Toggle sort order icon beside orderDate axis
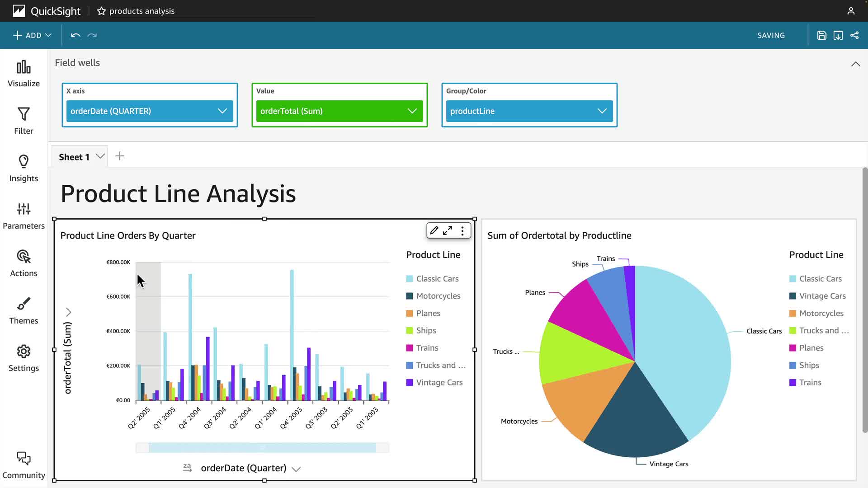Viewport: 868px width, 488px height. (187, 468)
